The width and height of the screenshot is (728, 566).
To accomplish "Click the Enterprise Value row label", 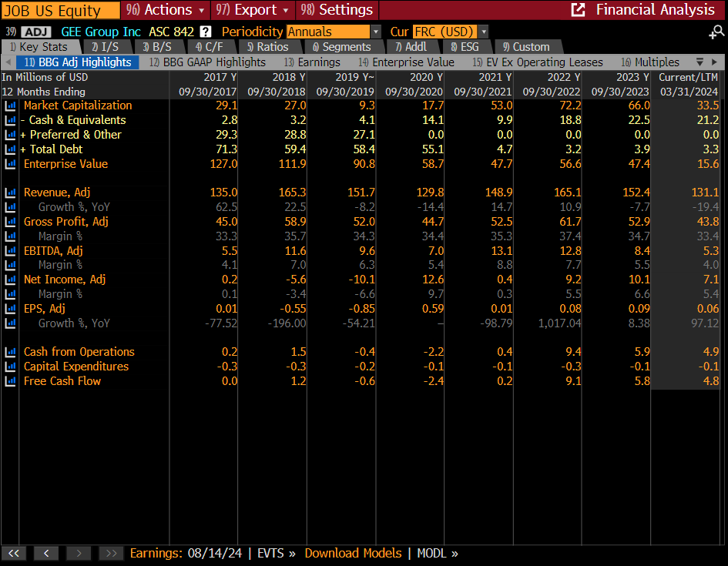I will click(66, 164).
